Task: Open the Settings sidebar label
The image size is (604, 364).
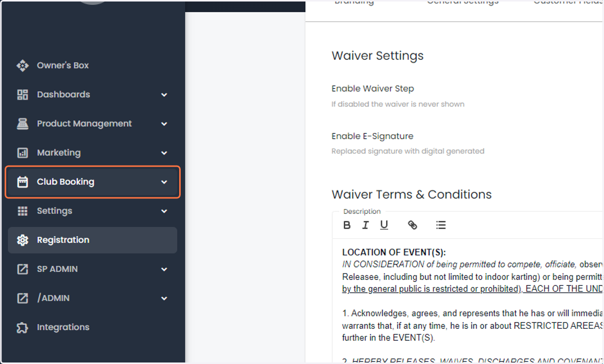Action: coord(54,211)
